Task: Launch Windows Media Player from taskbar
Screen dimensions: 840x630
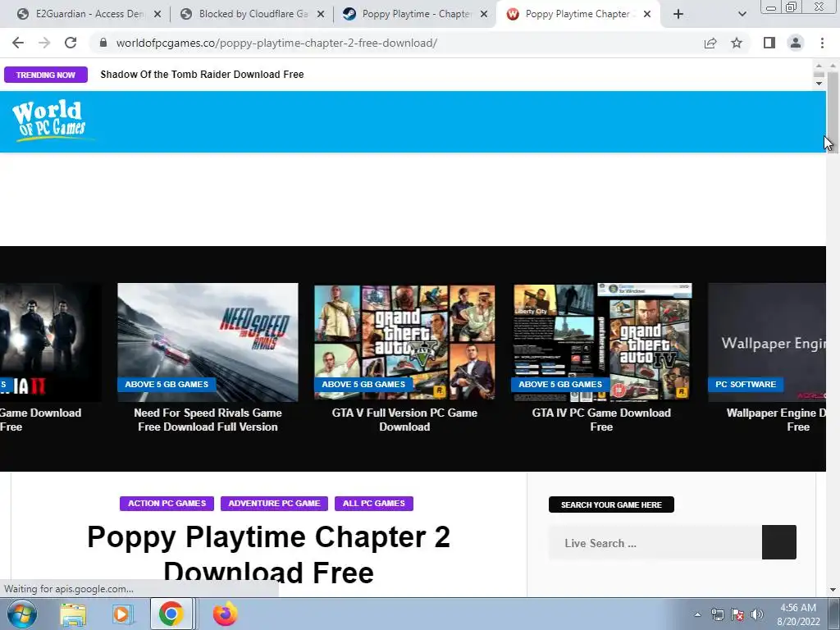Action: pos(122,614)
